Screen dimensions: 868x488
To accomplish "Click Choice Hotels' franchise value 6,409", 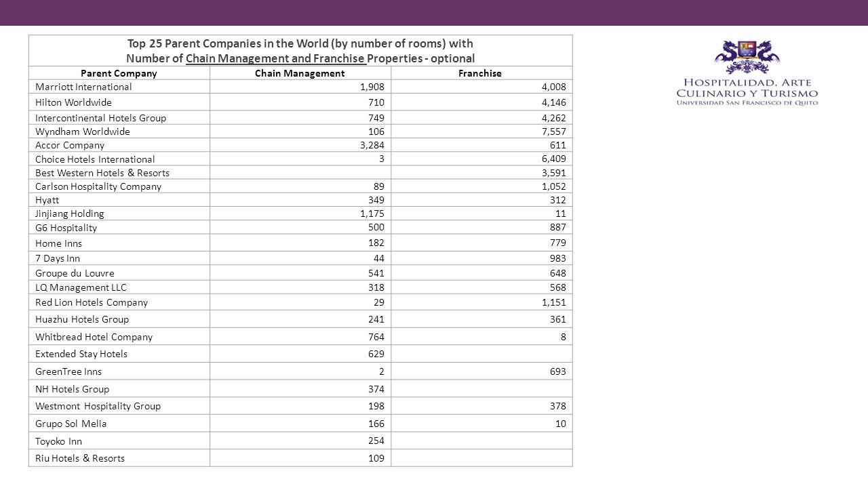I will pyautogui.click(x=553, y=159).
